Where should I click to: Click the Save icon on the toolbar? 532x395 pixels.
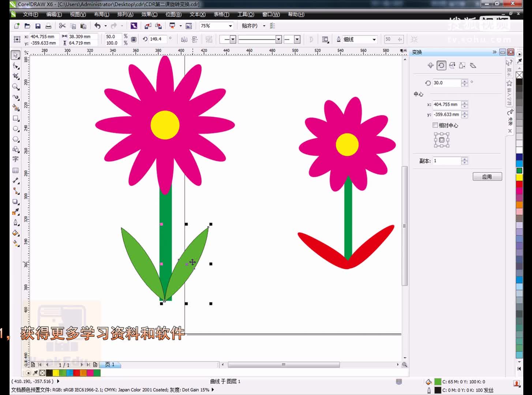click(37, 26)
